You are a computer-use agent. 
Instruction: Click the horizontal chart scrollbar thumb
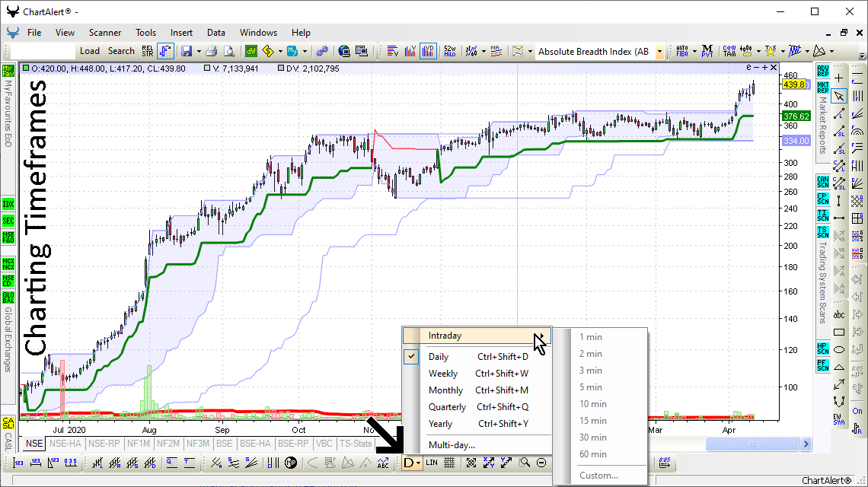[x=752, y=444]
